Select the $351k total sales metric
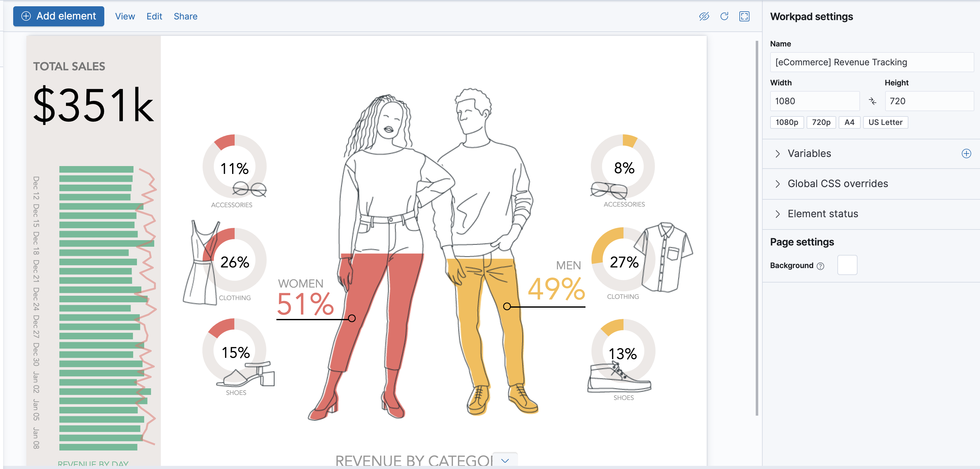 94,104
